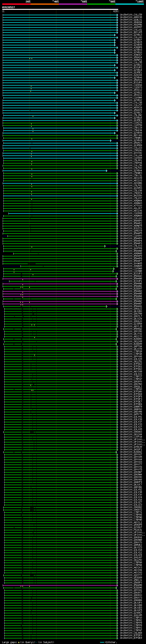Open hit UniRef100_C0LL59

pyautogui.click(x=131, y=15)
